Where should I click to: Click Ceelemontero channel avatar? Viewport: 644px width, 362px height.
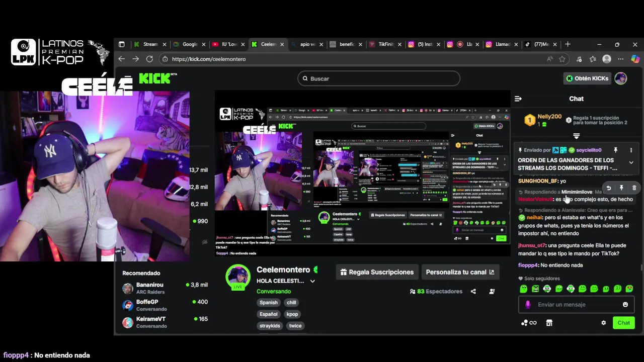(x=238, y=277)
